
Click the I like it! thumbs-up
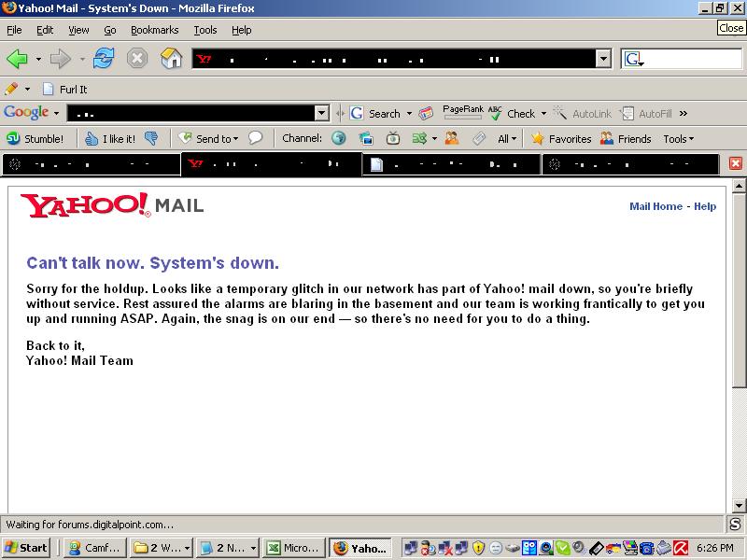click(110, 138)
